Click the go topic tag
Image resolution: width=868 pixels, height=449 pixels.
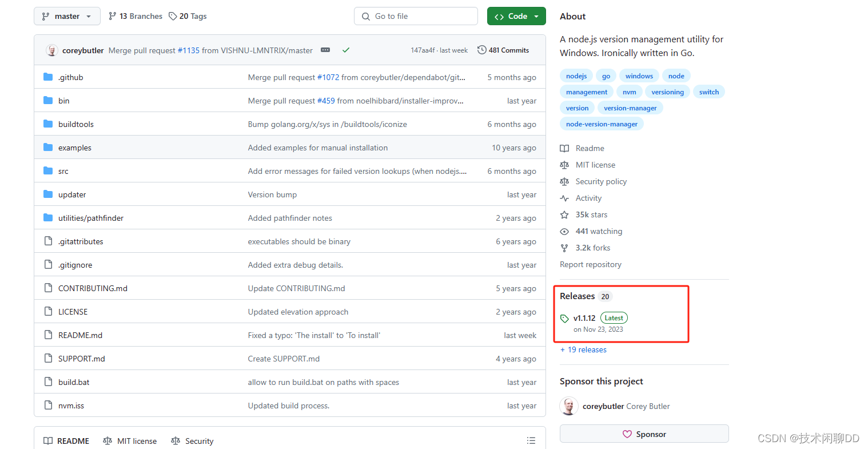[x=606, y=76]
